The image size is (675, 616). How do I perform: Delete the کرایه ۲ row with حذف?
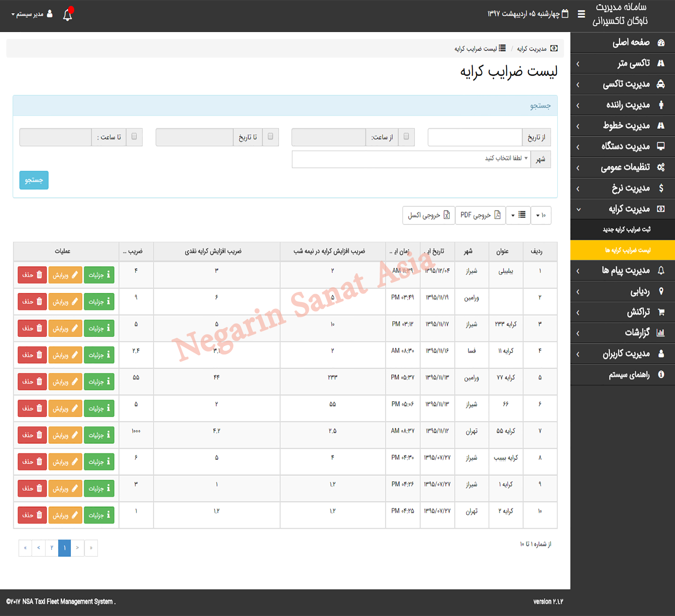(x=32, y=515)
